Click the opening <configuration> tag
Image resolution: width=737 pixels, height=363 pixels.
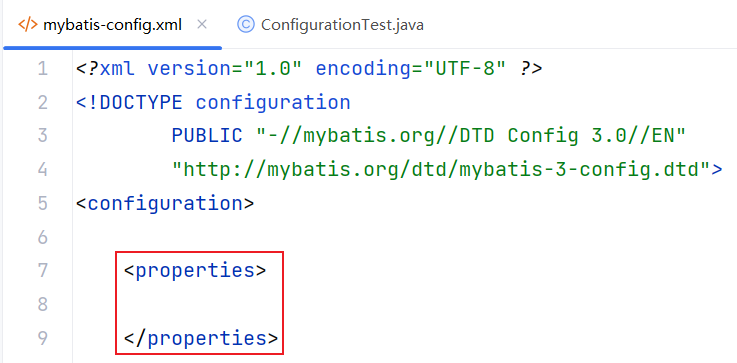165,204
